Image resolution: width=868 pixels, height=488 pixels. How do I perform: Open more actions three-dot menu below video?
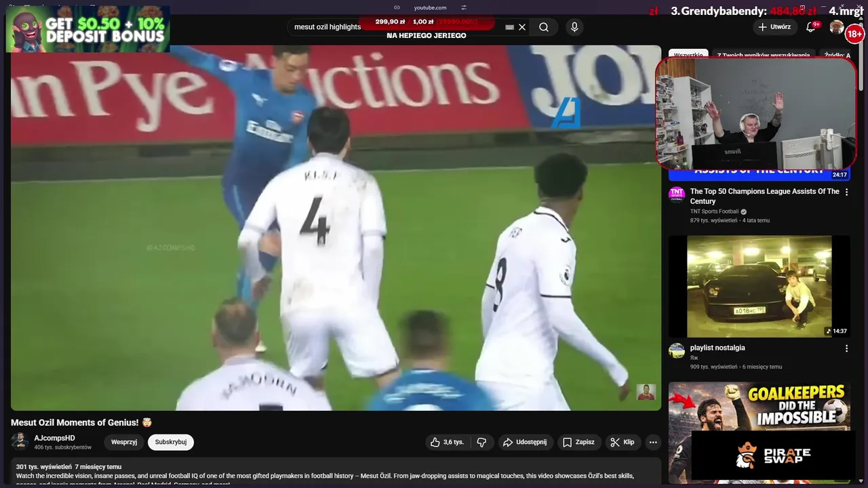pos(653,442)
